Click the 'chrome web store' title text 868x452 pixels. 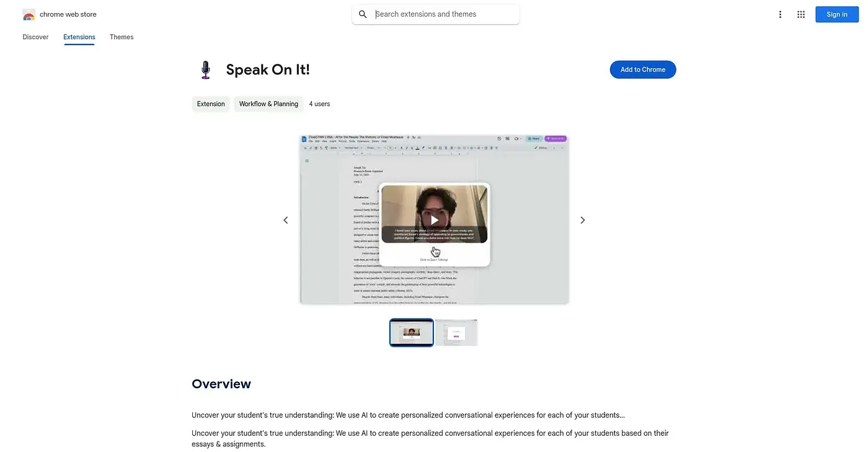pyautogui.click(x=68, y=14)
